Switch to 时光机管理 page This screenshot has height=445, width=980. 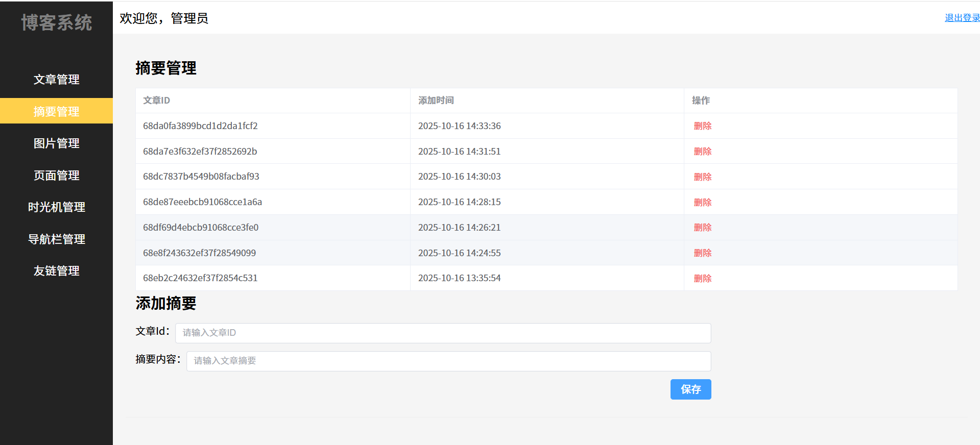click(56, 207)
